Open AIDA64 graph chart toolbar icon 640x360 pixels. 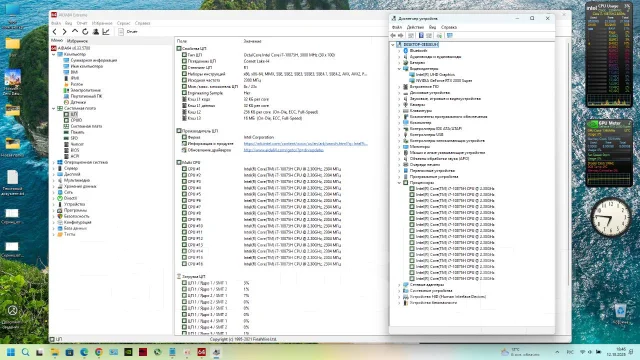[106, 31]
